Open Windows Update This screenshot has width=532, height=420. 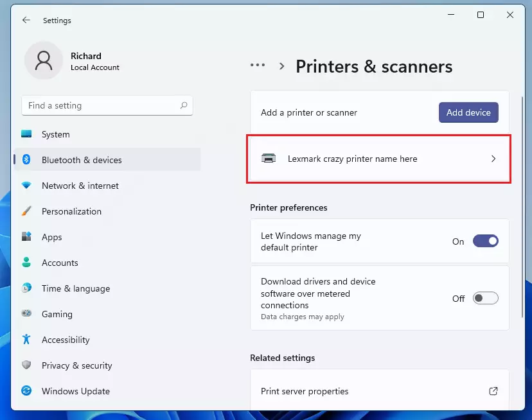click(x=107, y=391)
